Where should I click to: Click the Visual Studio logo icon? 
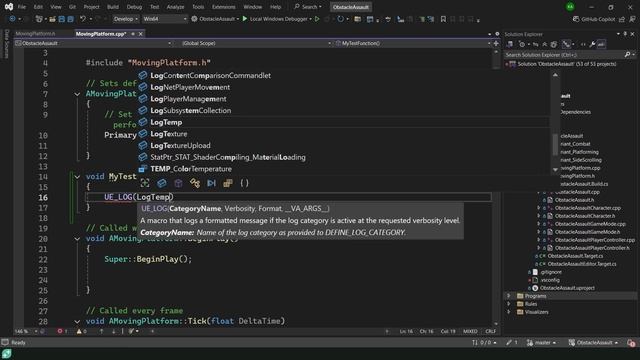click(x=9, y=7)
